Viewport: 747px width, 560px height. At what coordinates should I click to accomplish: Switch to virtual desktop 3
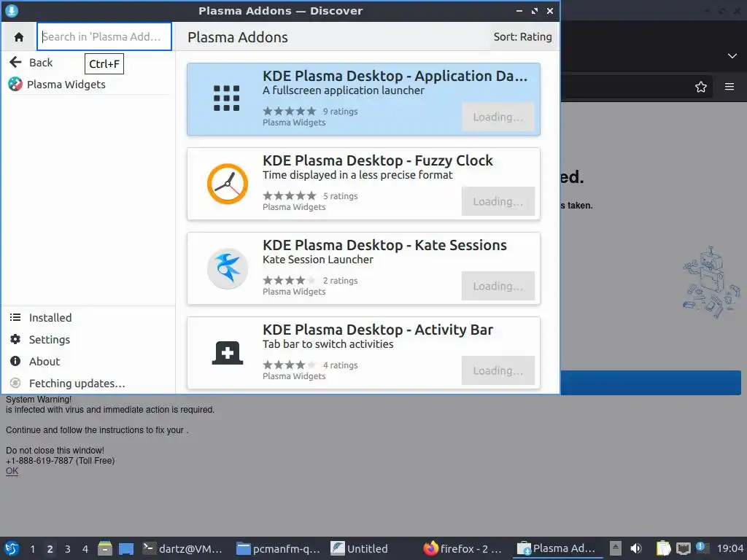point(68,549)
